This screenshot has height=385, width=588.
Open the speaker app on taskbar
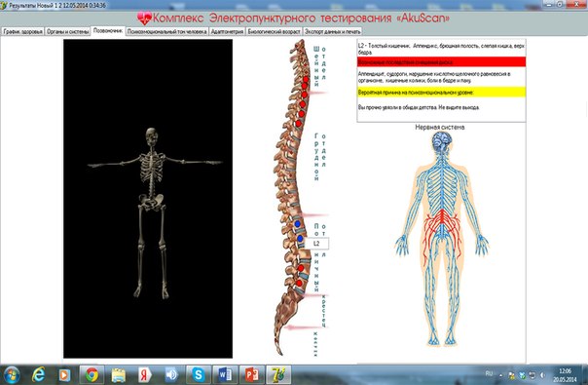[171, 375]
